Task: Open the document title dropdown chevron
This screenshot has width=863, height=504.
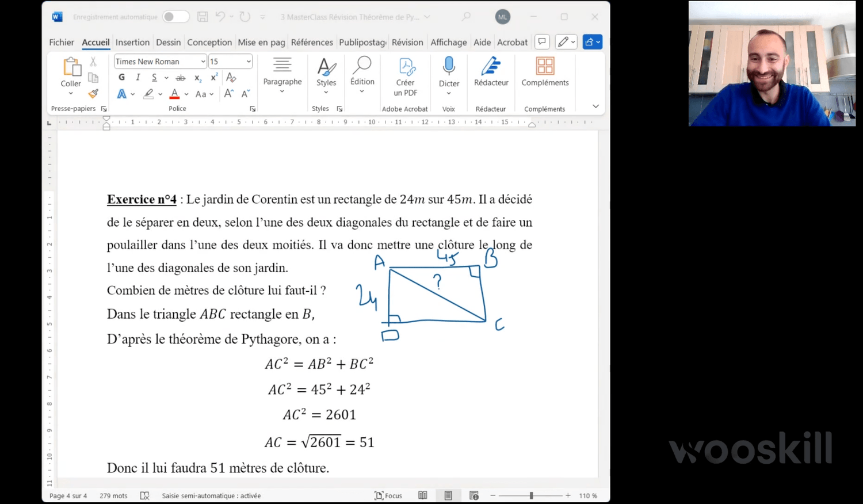Action: 427,17
